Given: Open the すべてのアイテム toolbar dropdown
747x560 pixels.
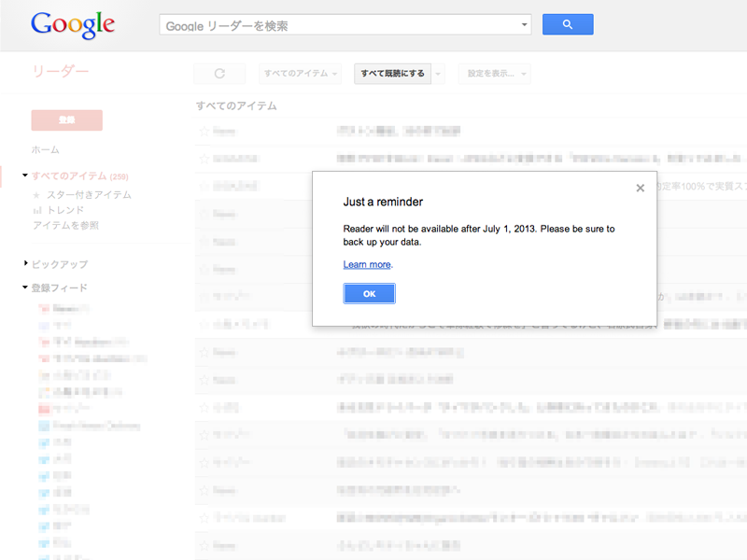Looking at the screenshot, I should [x=301, y=74].
